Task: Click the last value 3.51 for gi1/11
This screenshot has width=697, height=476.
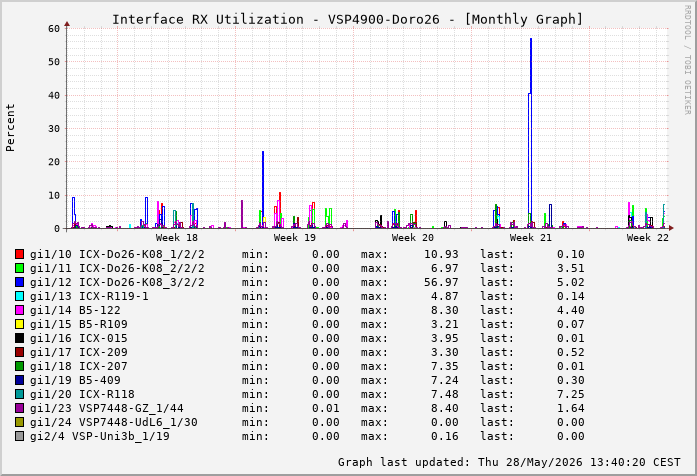Action: coord(571,268)
